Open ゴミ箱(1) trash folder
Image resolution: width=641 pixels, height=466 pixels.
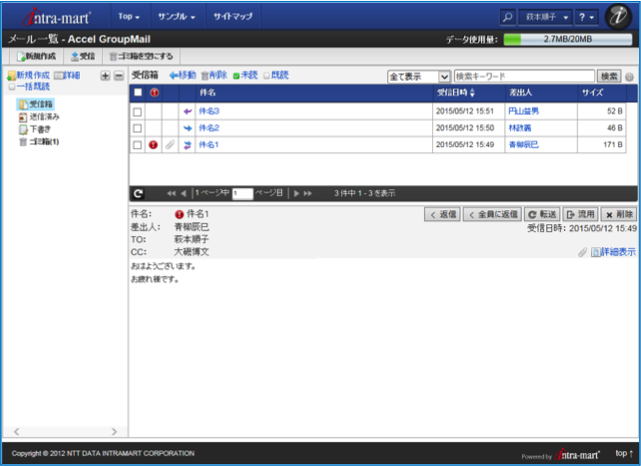point(39,142)
